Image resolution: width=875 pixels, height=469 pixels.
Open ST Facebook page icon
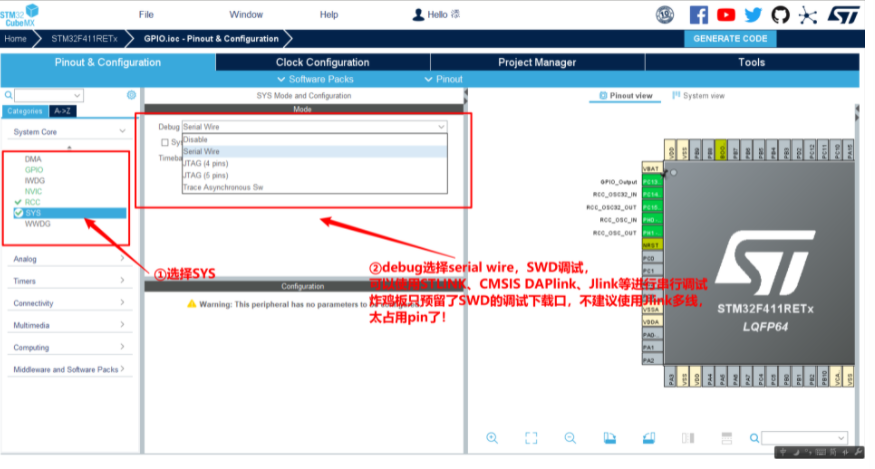[698, 15]
